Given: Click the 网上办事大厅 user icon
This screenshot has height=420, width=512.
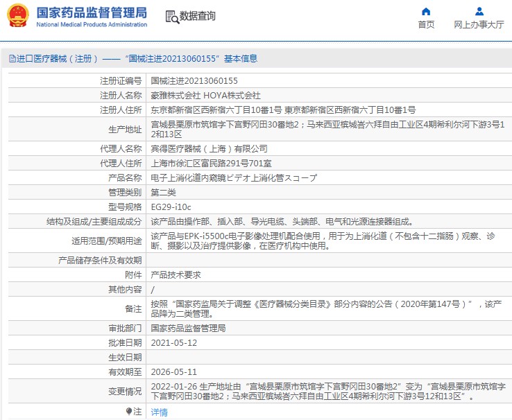Looking at the screenshot, I should pos(479,12).
